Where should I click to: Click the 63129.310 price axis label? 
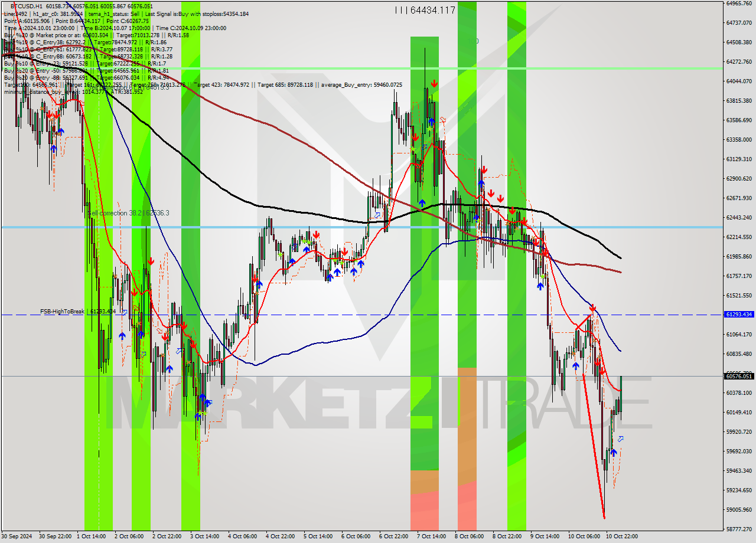738,159
